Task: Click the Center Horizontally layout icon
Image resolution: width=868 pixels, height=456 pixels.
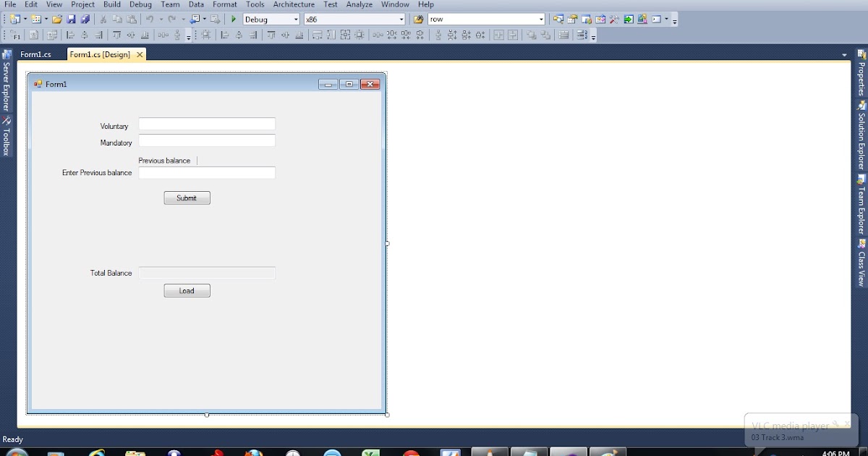Action: pos(498,35)
